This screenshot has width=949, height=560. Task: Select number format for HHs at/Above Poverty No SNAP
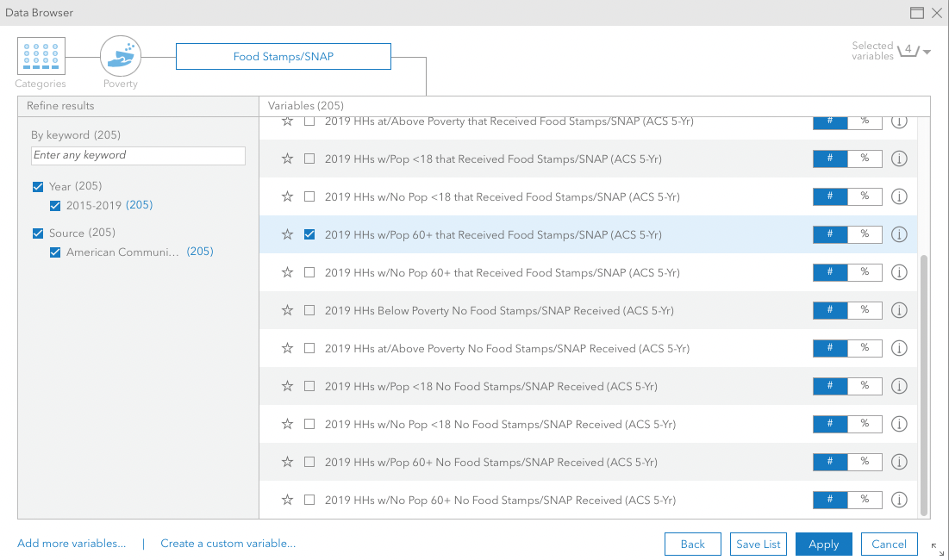(x=830, y=348)
